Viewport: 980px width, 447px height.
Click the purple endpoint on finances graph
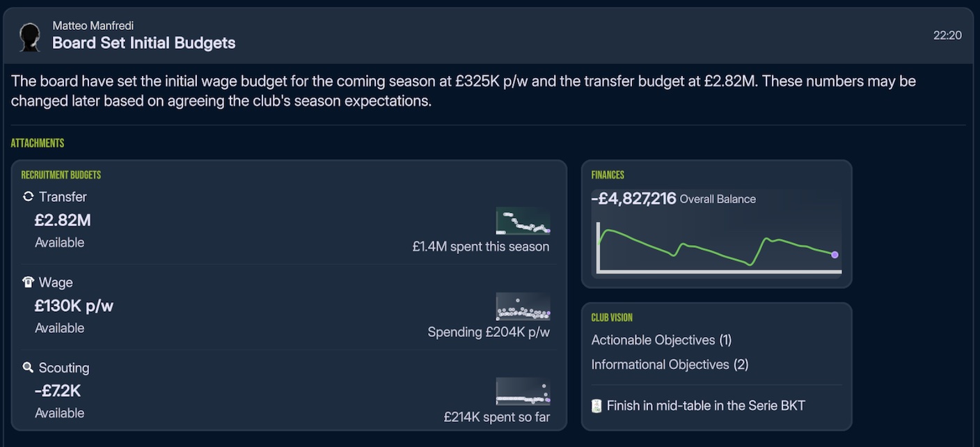tap(835, 255)
